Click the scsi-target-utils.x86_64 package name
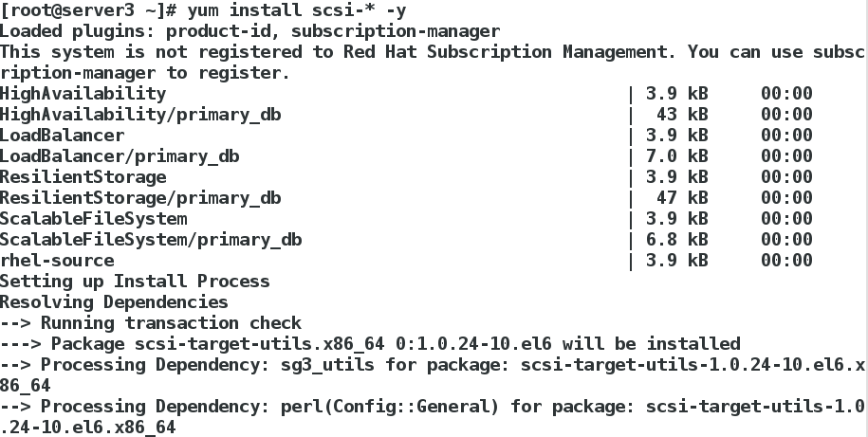The image size is (868, 437). click(260, 344)
